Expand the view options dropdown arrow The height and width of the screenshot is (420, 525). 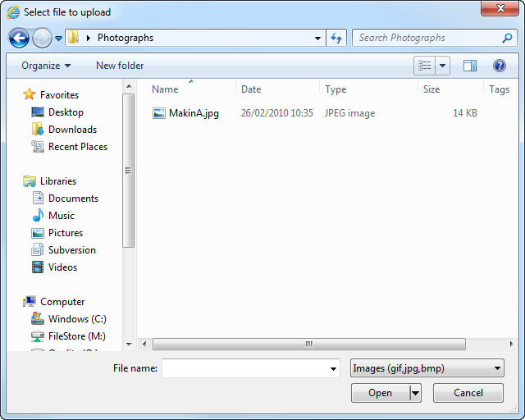click(x=444, y=66)
